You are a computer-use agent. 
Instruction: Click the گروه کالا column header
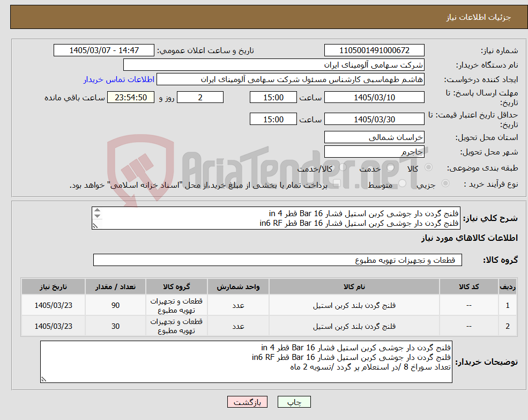[x=176, y=287]
